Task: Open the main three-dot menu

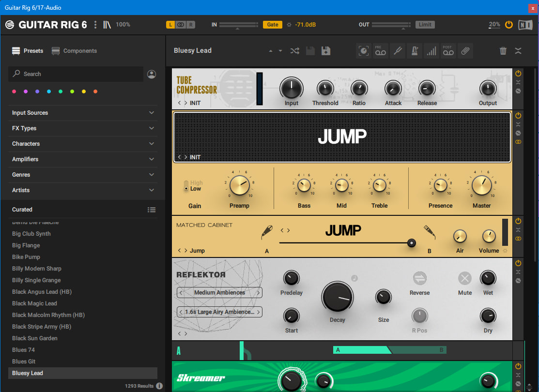Action: [95, 25]
